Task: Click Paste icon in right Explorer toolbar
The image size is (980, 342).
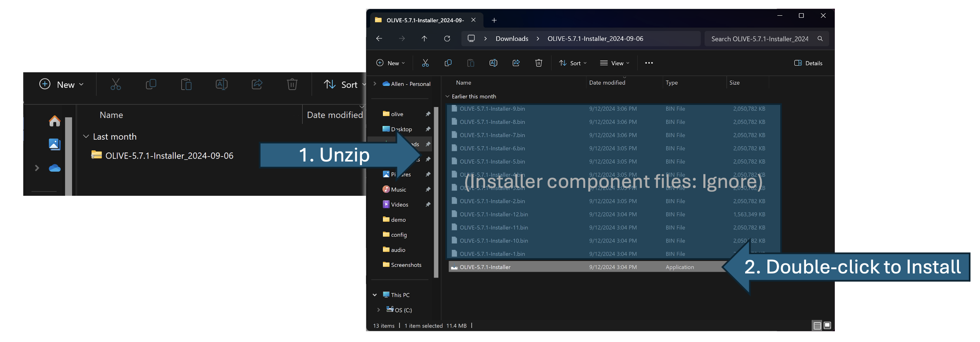Action: pos(471,63)
